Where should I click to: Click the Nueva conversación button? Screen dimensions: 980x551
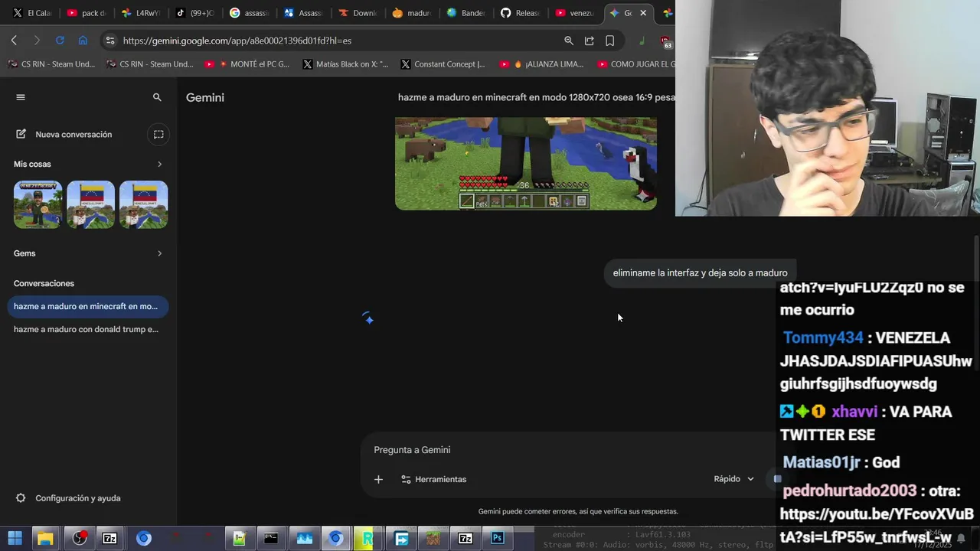pos(73,134)
